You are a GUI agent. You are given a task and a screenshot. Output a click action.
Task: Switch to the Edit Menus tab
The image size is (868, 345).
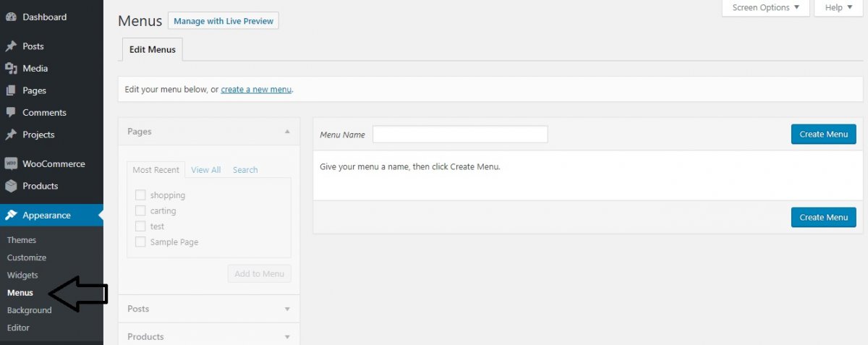tap(153, 50)
